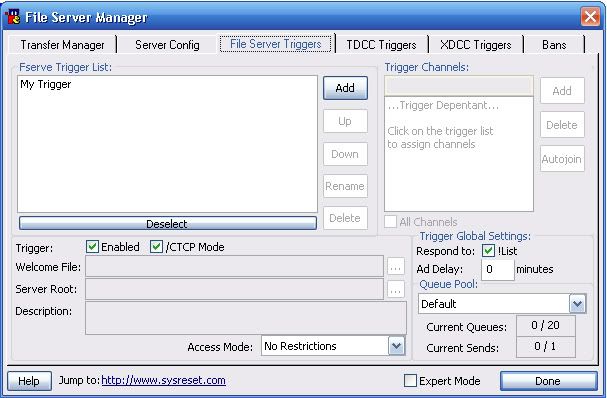Switch to the Transfer Manager tab
Image resolution: width=607 pixels, height=398 pixels.
tap(62, 45)
